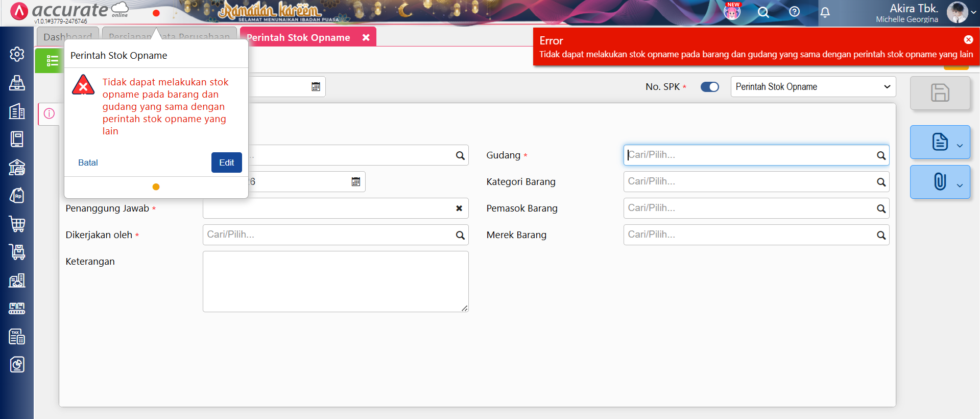Switch to the Dashboard tab
Viewport: 980px width, 419px height.
[x=67, y=37]
